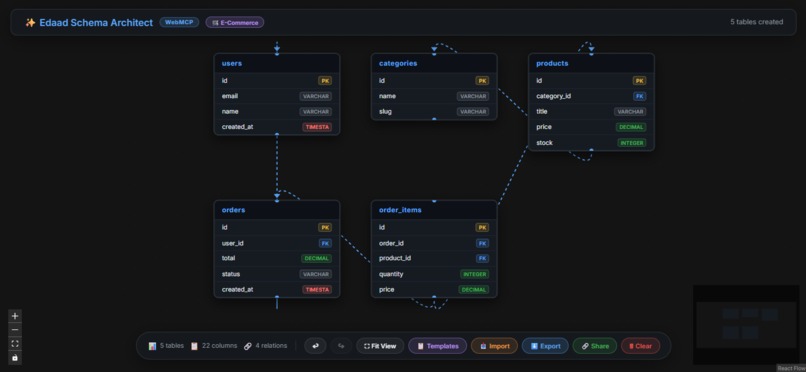Screen dimensions: 806x372
Task: Click the PK badge in products table
Action: (639, 81)
